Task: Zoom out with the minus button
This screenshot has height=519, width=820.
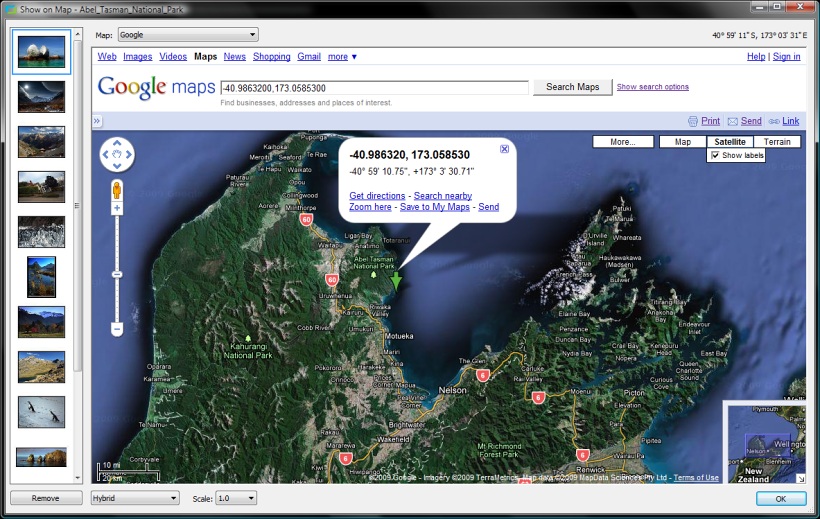Action: (117, 329)
